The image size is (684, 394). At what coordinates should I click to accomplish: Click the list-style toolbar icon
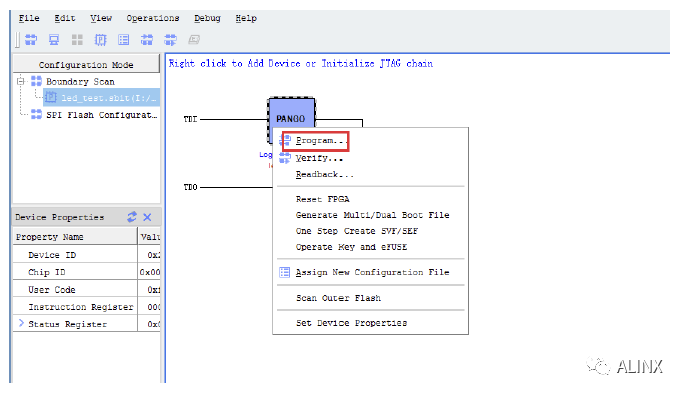coord(123,40)
